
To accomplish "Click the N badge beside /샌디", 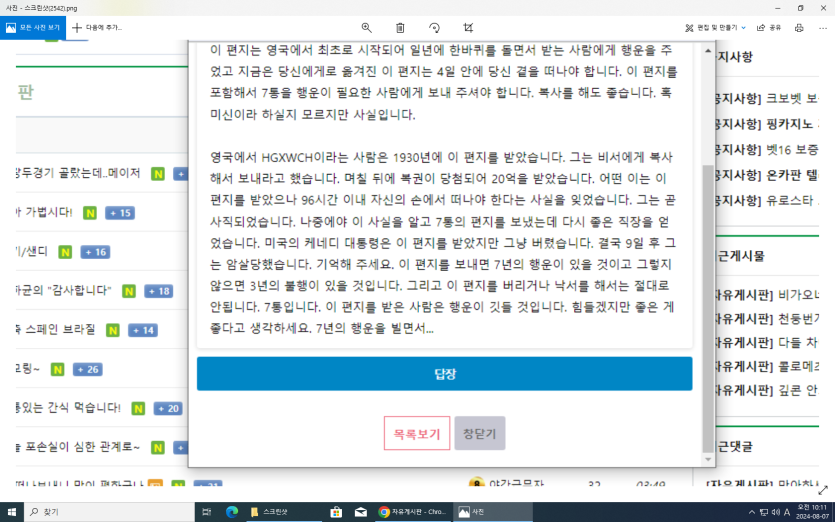I will (x=66, y=252).
